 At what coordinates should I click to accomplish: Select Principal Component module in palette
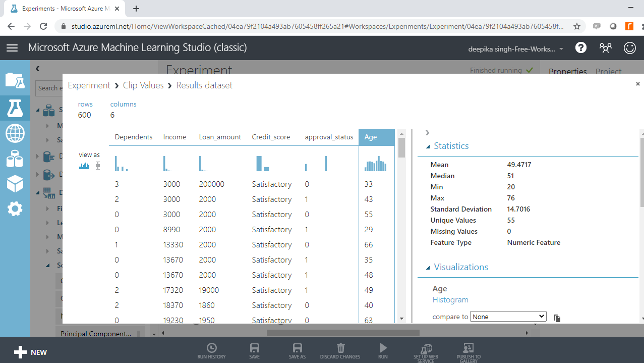click(99, 334)
